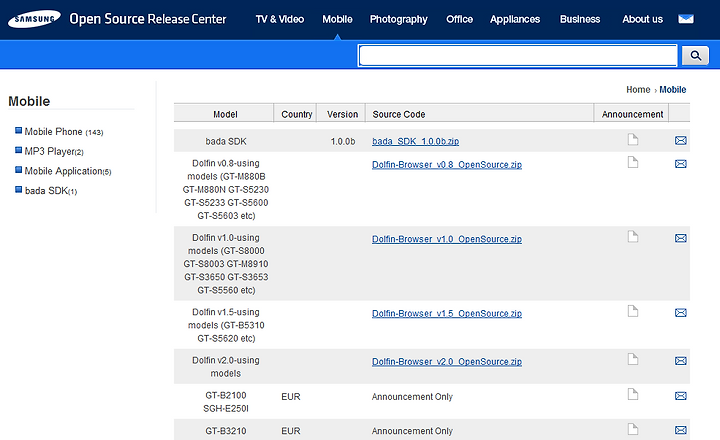The image size is (720, 440).
Task: Select Announcement Only text in GT-B3210 row
Action: coord(412,431)
